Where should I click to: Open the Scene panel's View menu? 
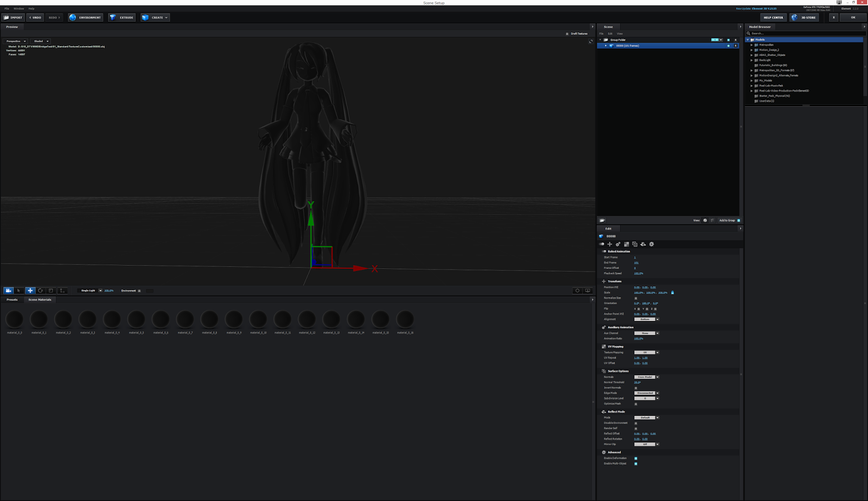[x=620, y=34]
